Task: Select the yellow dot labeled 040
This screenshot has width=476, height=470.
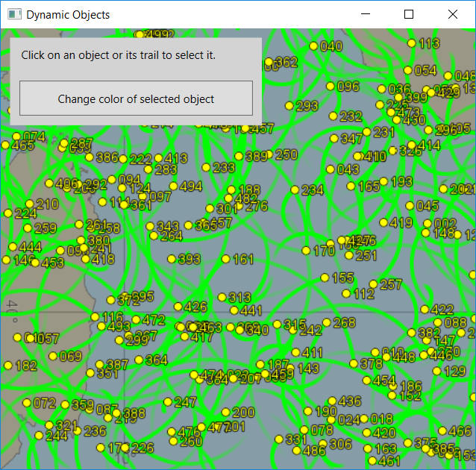Action: (313, 46)
